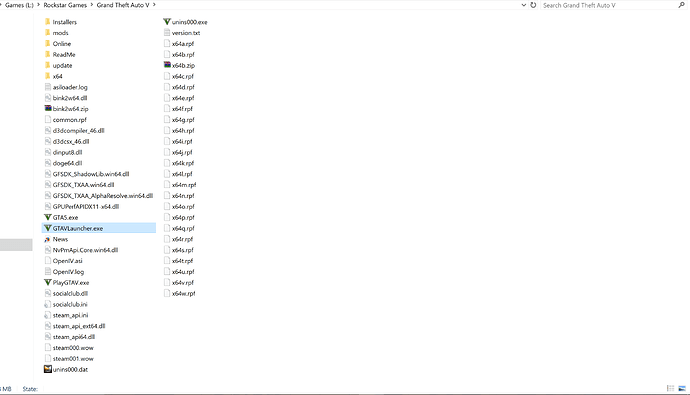Click the steam_api.ini settings file icon

pyautogui.click(x=48, y=315)
